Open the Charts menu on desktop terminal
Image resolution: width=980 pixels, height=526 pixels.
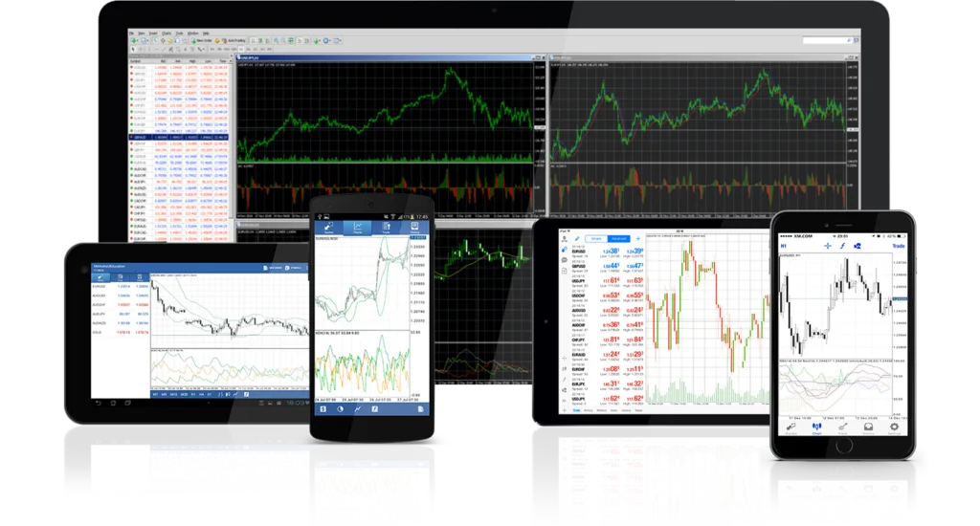point(167,33)
